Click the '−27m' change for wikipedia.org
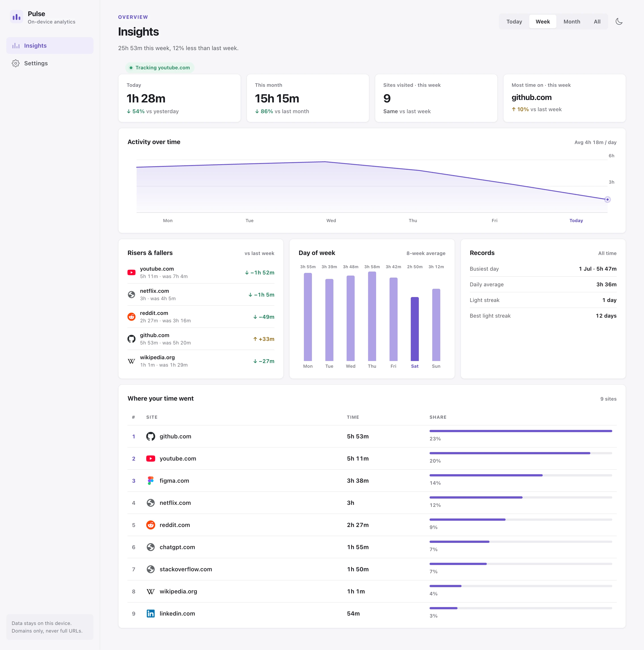The width and height of the screenshot is (644, 650). point(264,361)
